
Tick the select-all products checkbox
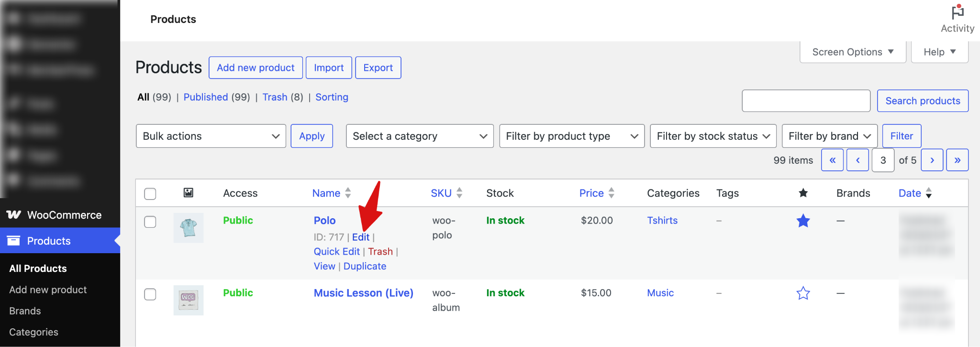click(150, 193)
